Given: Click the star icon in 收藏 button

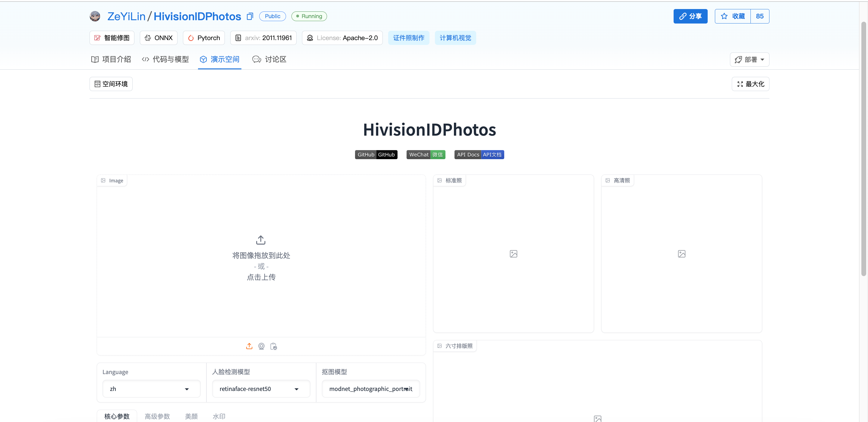Looking at the screenshot, I should pos(724,16).
